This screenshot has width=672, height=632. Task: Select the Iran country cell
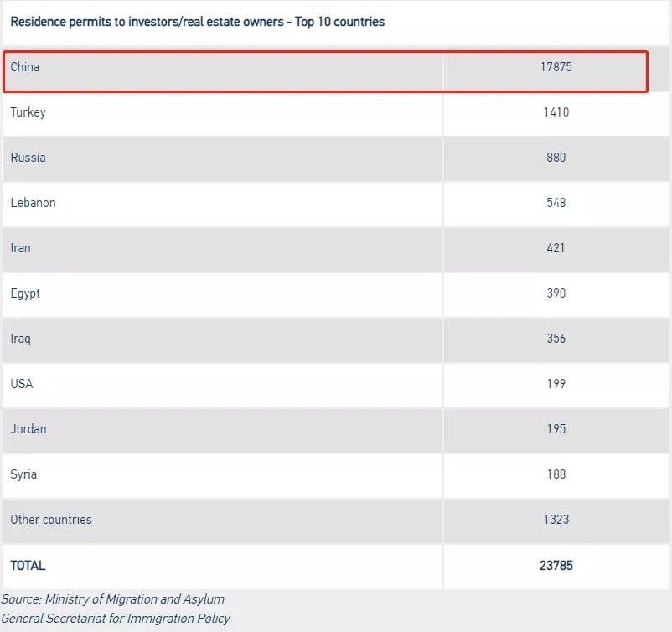20,248
